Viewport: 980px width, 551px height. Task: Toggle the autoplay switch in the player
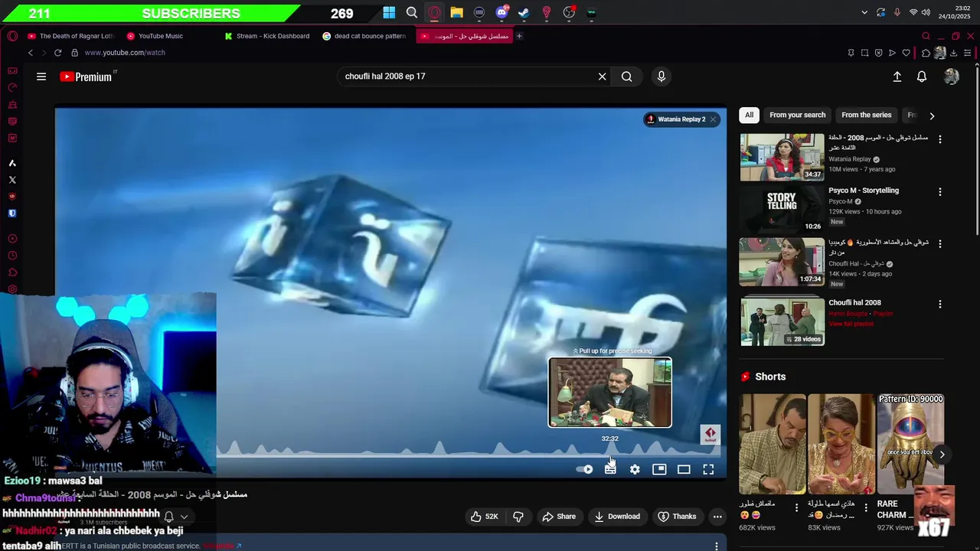(x=584, y=469)
